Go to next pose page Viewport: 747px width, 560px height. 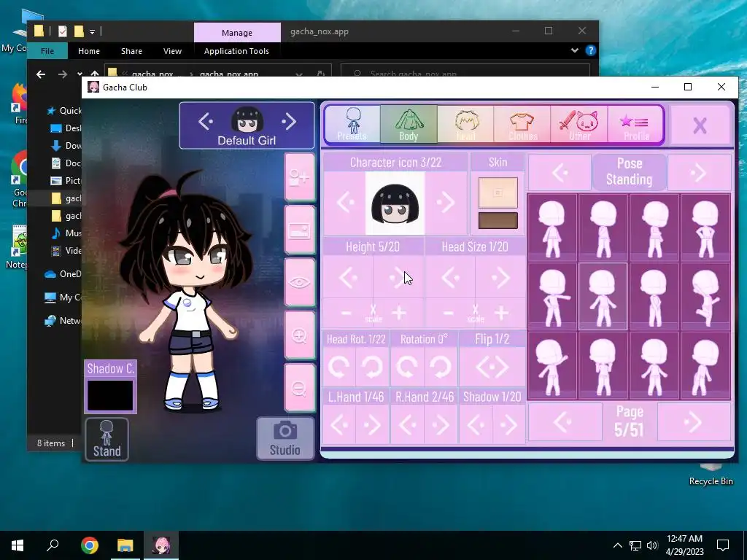point(694,422)
